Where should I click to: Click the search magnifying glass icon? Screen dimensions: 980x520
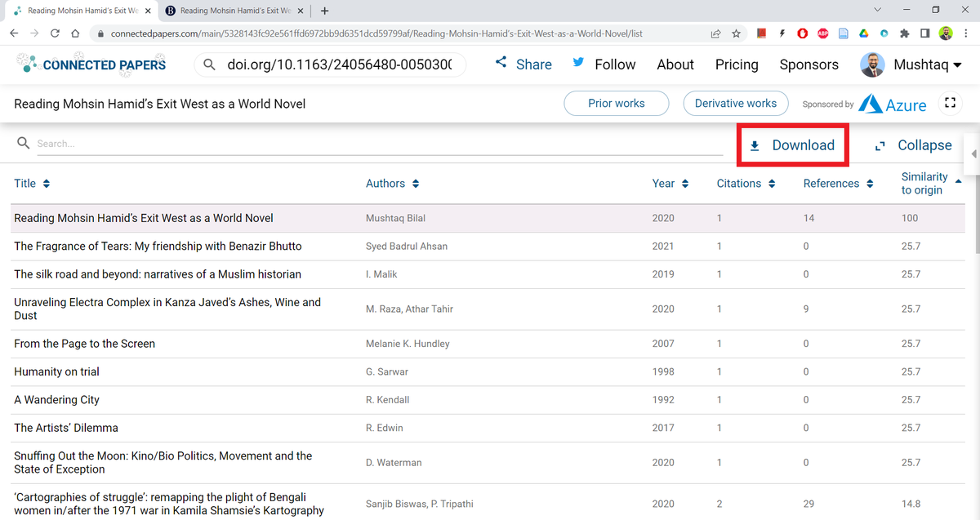21,143
